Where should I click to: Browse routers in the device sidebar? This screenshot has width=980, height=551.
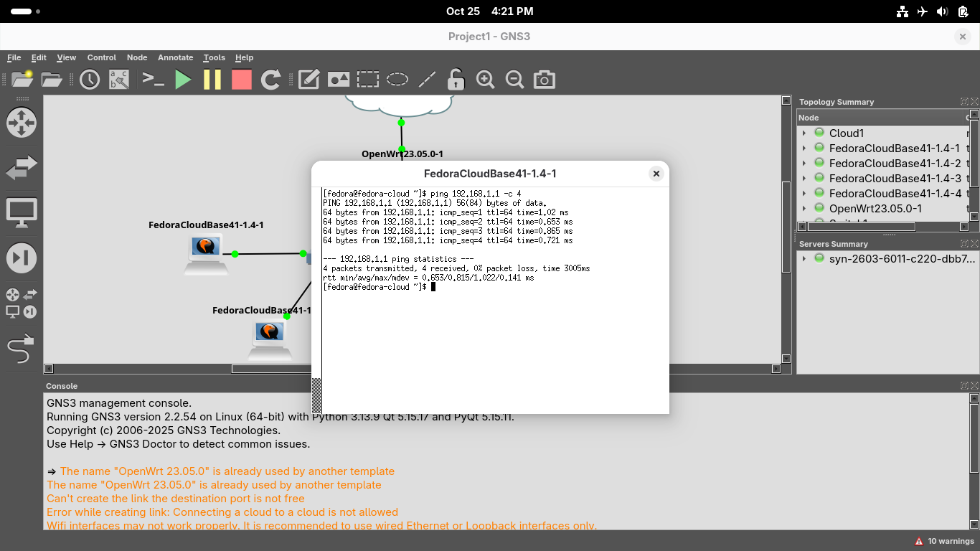(21, 123)
